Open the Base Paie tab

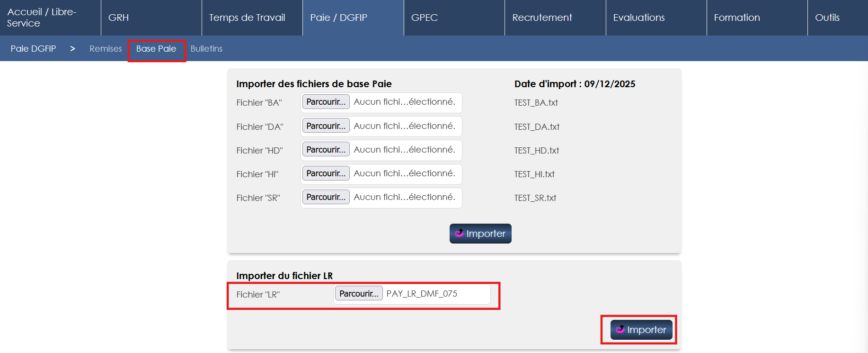(x=156, y=49)
